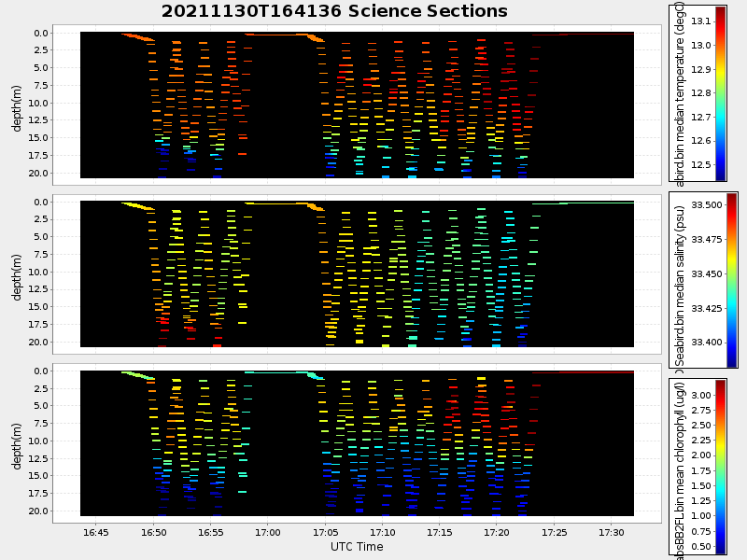Select depth axis label of salinity plot
Screen dimensions: 747x560
pyautogui.click(x=18, y=273)
